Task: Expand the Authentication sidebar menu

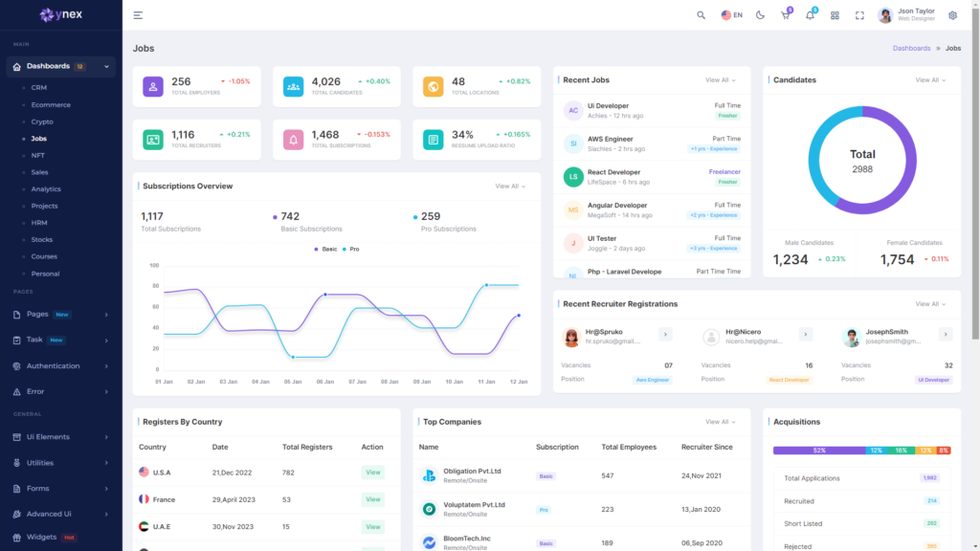Action: pyautogui.click(x=61, y=366)
